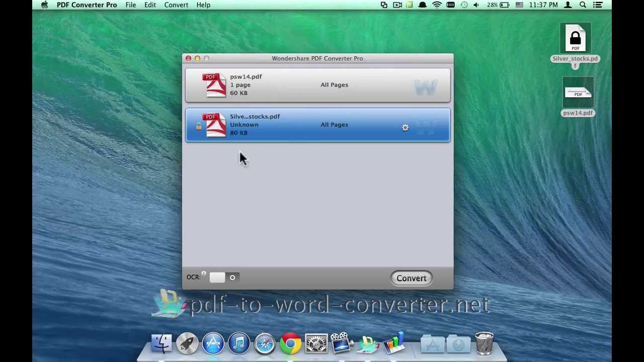Open the bar chart app in the Dock
Viewport: 644px width, 362px height.
(x=394, y=343)
